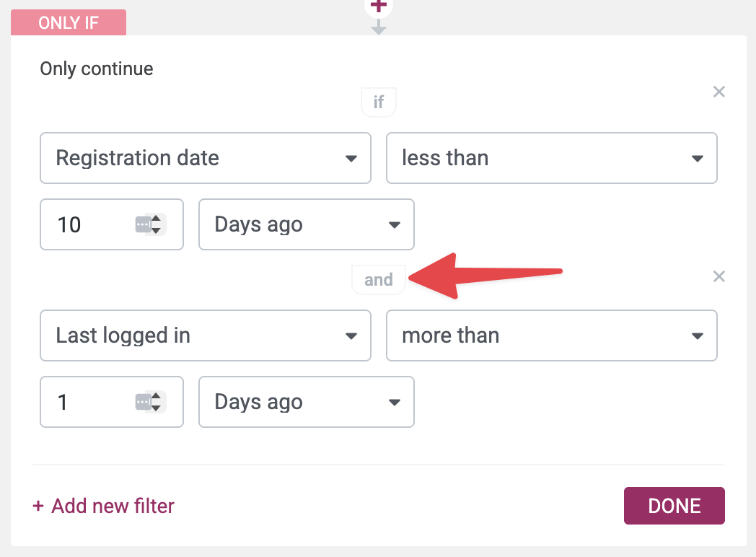Image resolution: width=756 pixels, height=557 pixels.
Task: Decrease the value 10 using the down arrow
Action: tap(156, 230)
